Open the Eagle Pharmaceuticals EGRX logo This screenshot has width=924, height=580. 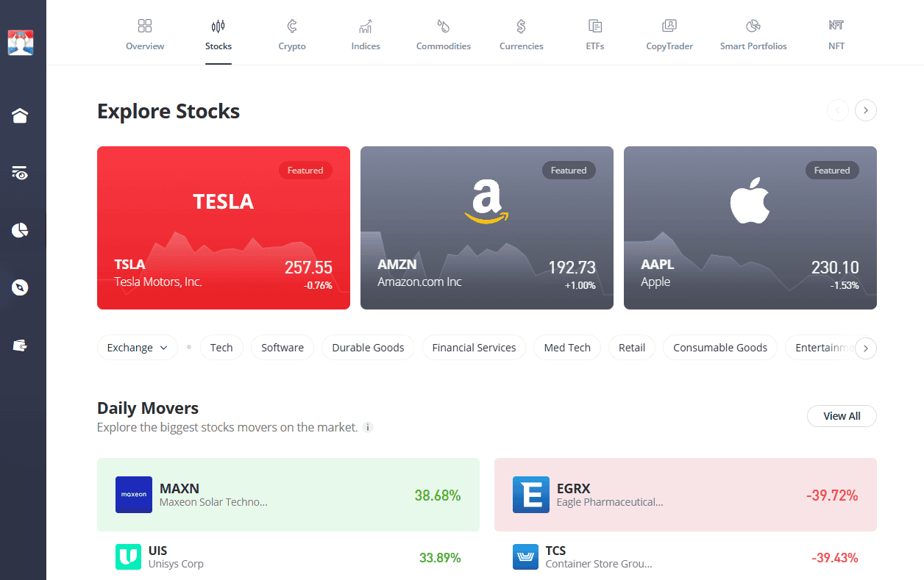pyautogui.click(x=531, y=495)
